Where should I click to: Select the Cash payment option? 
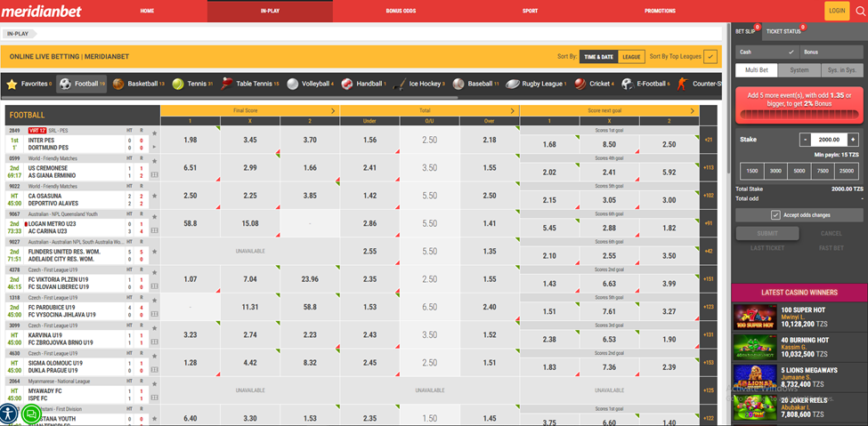767,52
